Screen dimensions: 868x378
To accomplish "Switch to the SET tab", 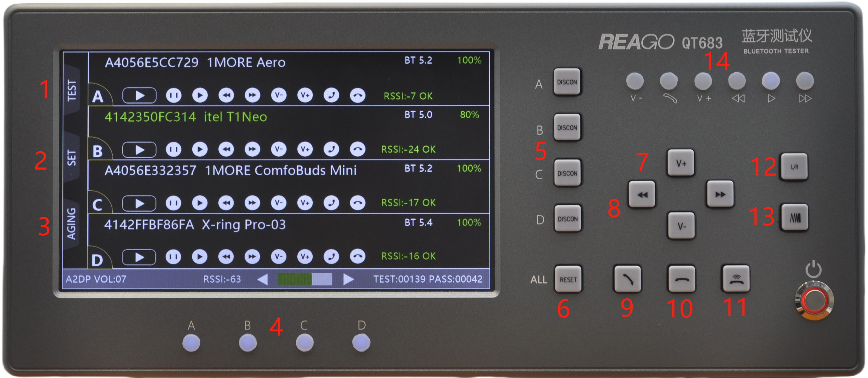I will coord(72,158).
